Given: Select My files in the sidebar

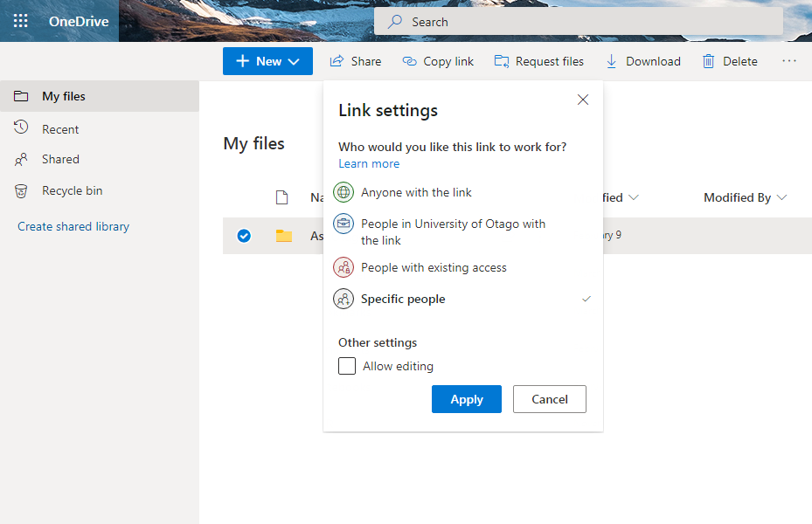Looking at the screenshot, I should [64, 96].
